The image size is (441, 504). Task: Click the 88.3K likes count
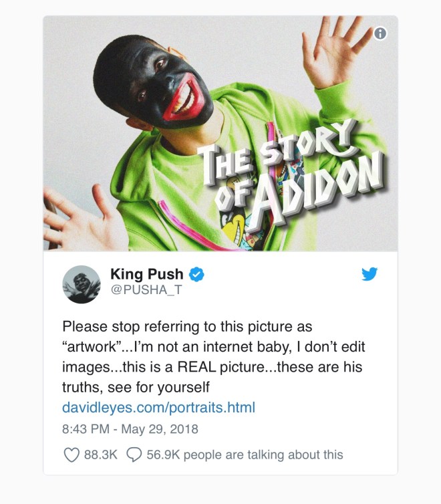click(100, 455)
